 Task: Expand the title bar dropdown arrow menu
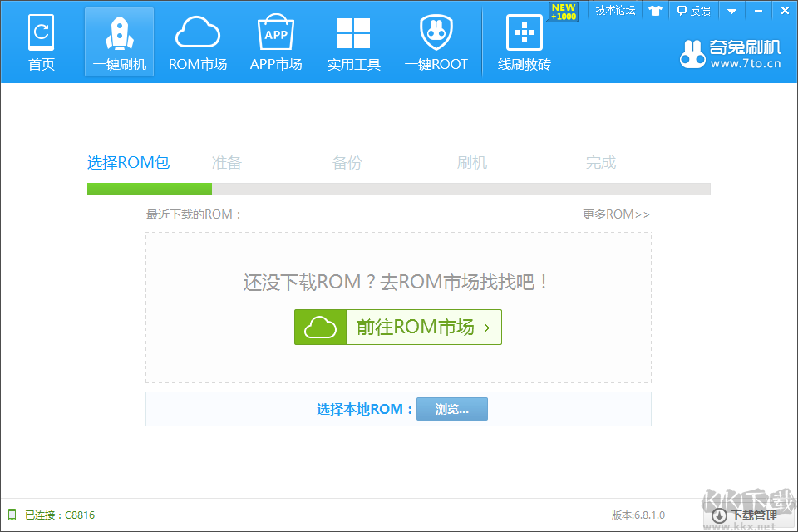click(x=731, y=11)
